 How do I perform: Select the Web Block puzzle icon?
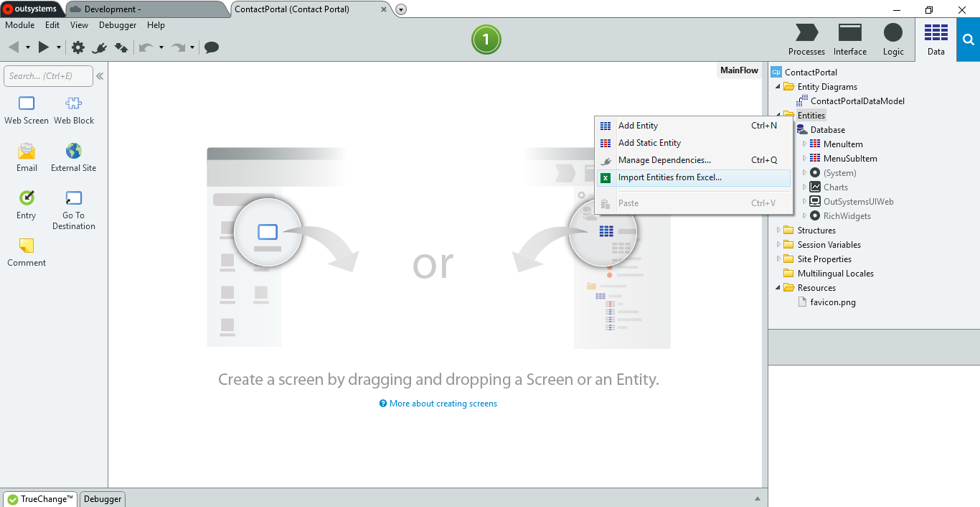click(74, 103)
